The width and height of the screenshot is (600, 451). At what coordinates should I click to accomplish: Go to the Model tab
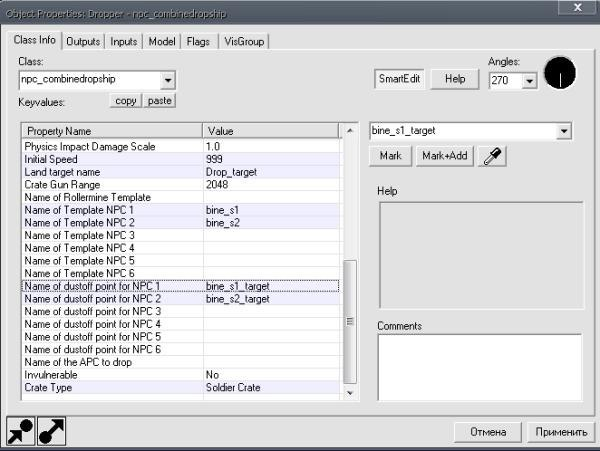(162, 41)
